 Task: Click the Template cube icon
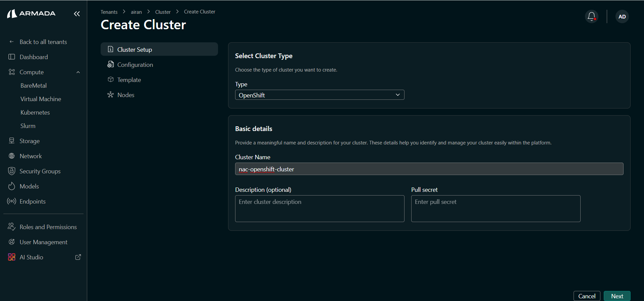[x=110, y=79]
